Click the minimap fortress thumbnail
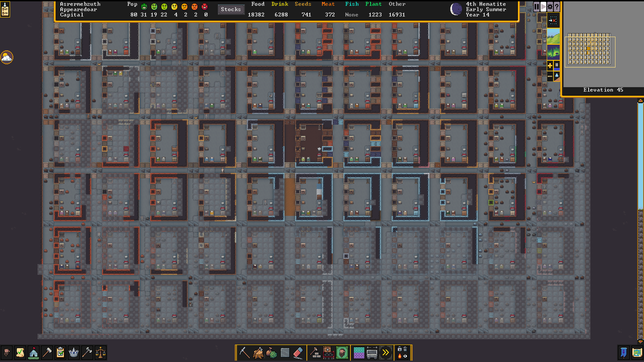 point(589,49)
